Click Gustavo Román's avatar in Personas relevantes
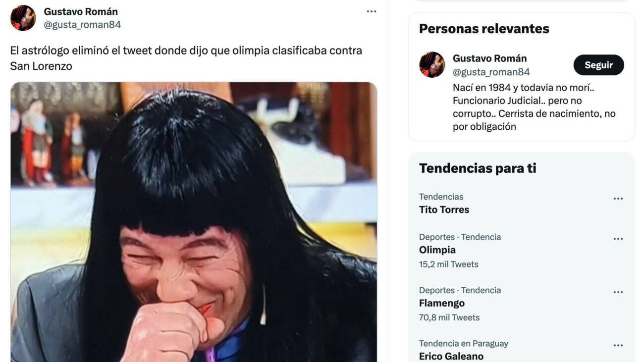 click(x=432, y=64)
